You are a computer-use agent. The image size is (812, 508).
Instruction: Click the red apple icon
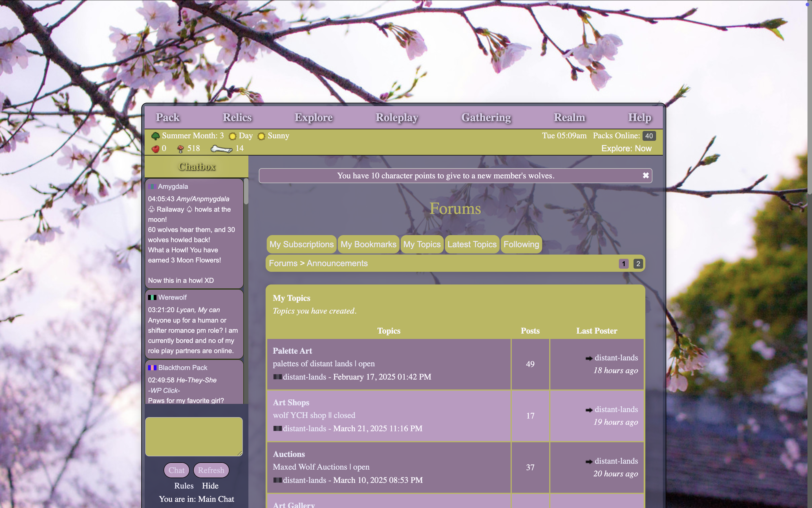coord(155,149)
